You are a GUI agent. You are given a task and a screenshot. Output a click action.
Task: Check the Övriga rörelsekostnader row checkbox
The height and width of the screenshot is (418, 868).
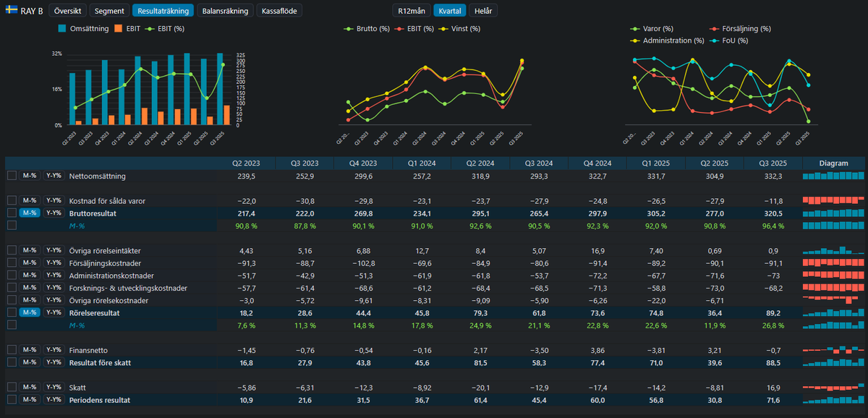(12, 300)
